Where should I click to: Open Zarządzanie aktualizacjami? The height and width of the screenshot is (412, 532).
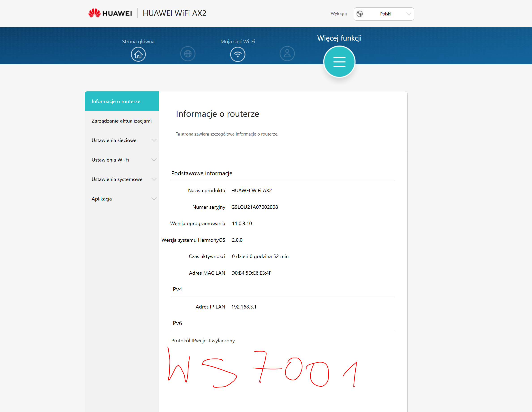pos(122,121)
